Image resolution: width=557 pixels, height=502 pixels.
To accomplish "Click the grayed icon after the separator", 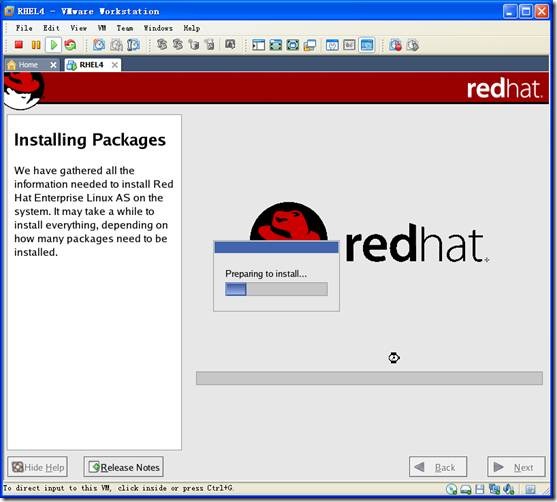I will click(x=230, y=45).
